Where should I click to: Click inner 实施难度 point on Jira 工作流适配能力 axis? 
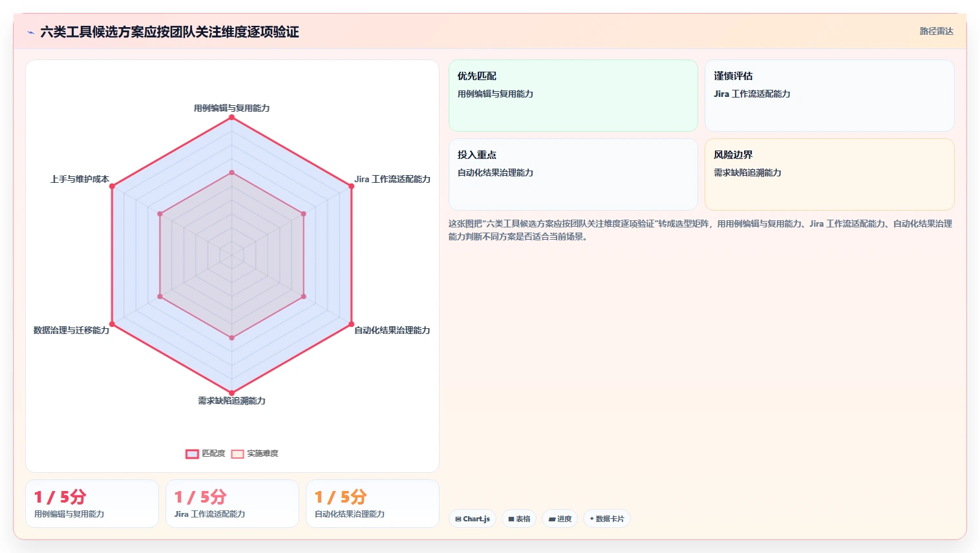tap(303, 214)
